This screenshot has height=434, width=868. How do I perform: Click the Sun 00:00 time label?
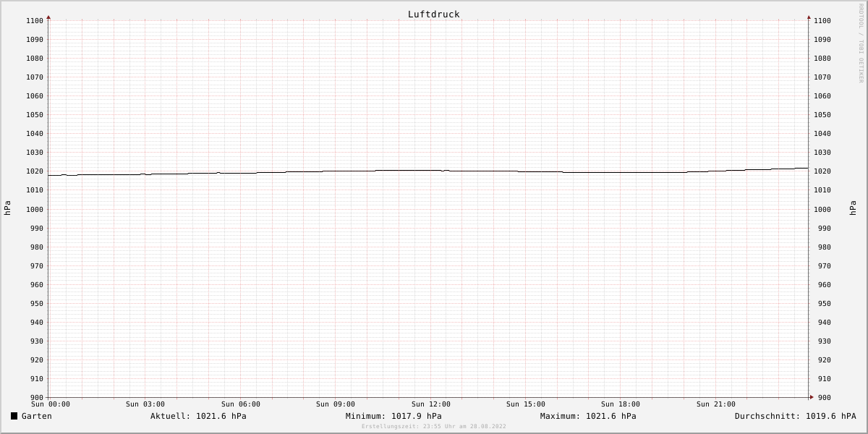(x=51, y=404)
